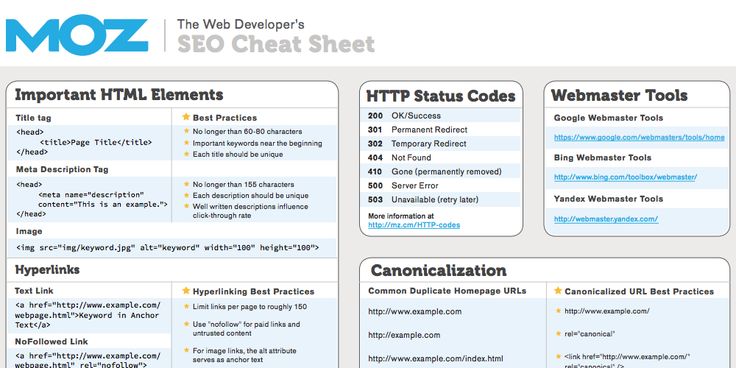Click the '404 Not Found' row

441,158
